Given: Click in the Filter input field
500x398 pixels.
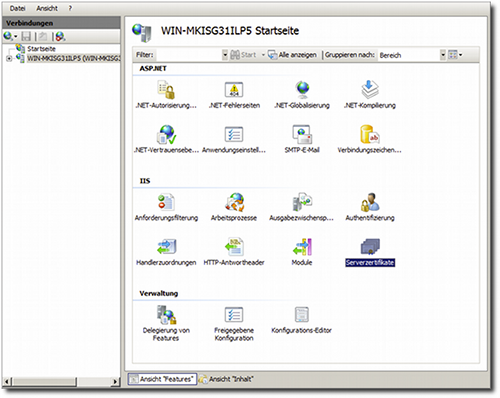Looking at the screenshot, I should coord(189,55).
